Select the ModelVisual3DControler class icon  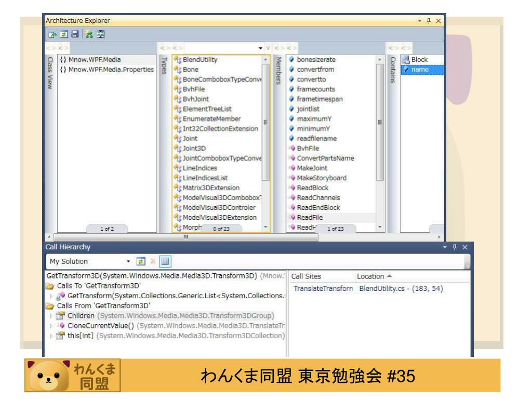tap(178, 207)
